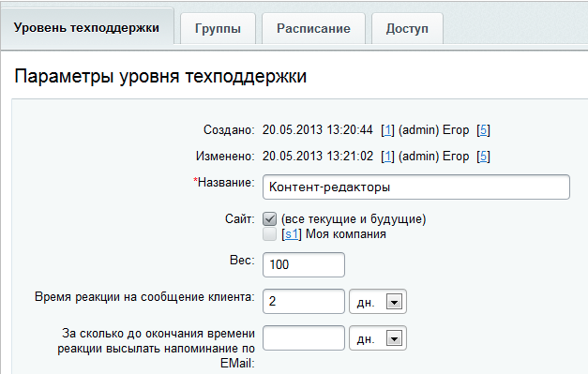Open the units dropdown for Время реакции
This screenshot has height=374, width=588.
coord(378,301)
